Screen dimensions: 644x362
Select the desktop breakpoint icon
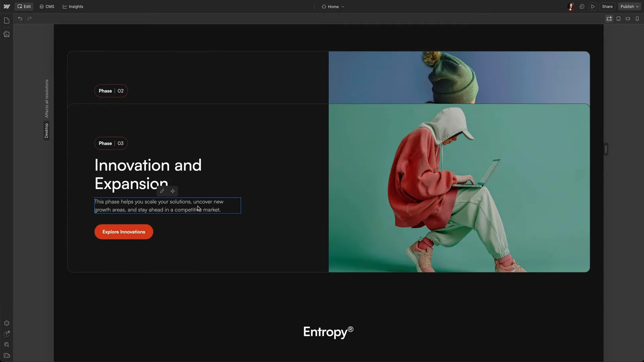609,18
